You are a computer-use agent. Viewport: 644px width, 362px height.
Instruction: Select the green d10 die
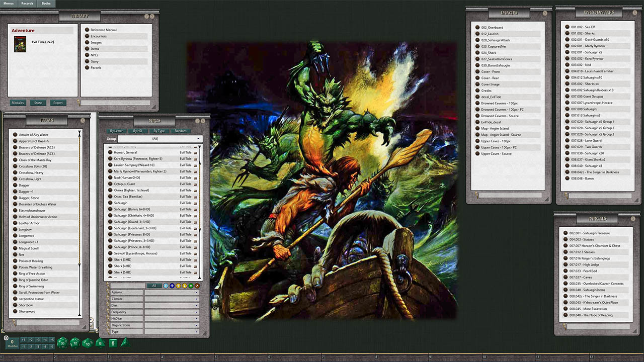tap(87, 343)
